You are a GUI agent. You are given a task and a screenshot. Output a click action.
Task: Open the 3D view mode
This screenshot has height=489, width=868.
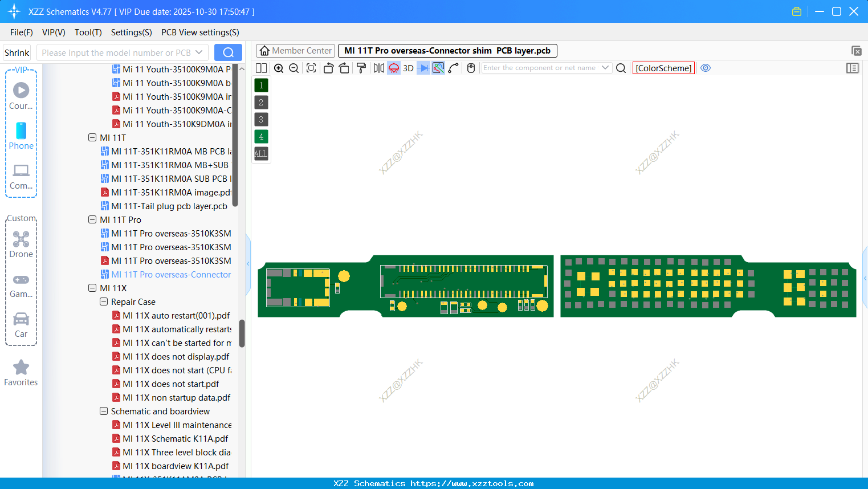407,68
